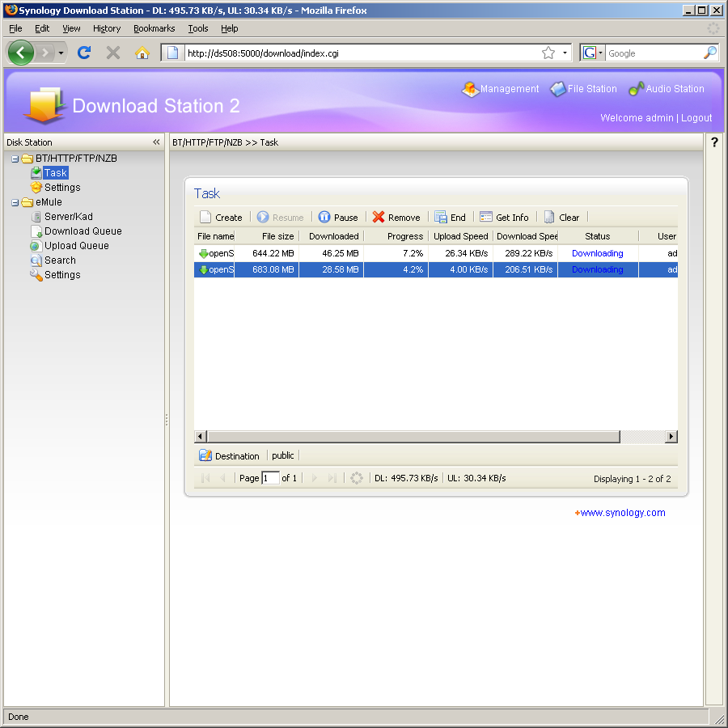Open the Firefox History menu
This screenshot has height=728, width=728.
107,29
